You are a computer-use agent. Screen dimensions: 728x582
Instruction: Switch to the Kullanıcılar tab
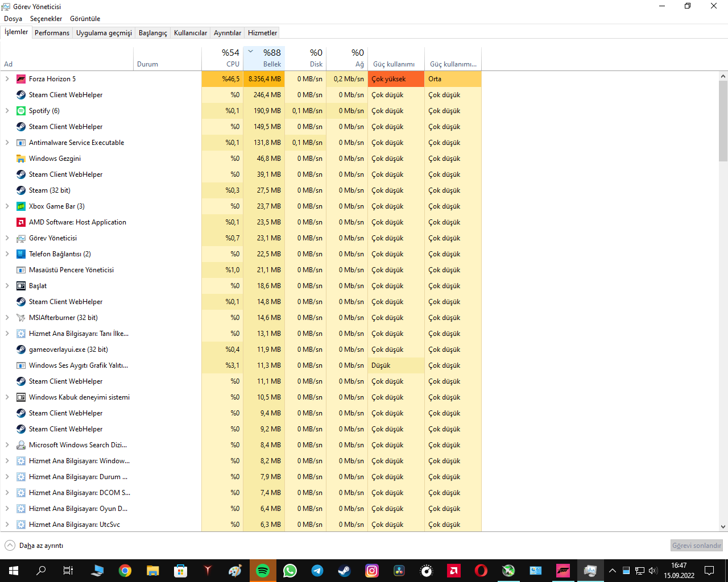pos(191,33)
